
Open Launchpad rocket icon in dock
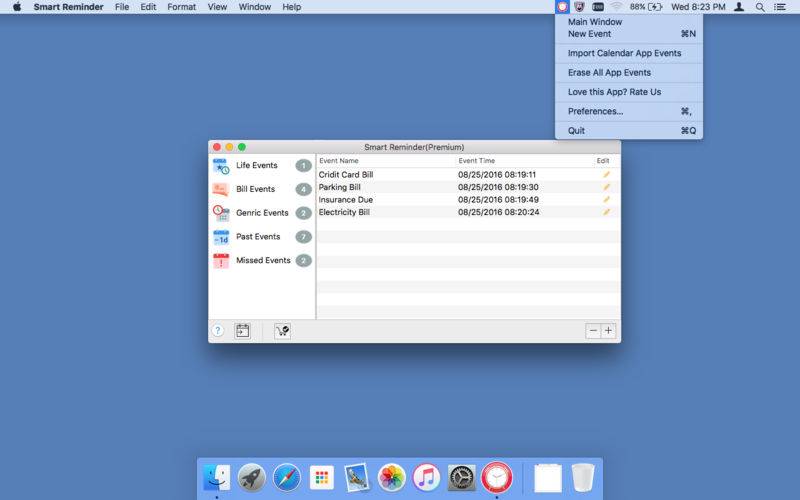pos(252,478)
